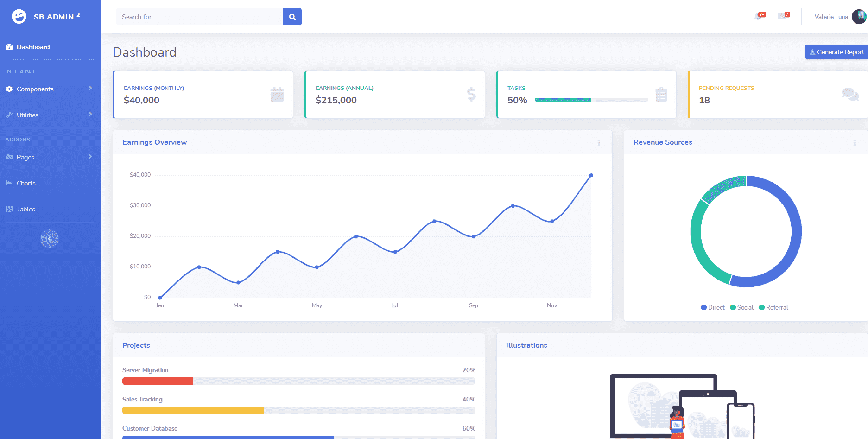The image size is (868, 439).
Task: Toggle the Direct legend item
Action: [x=713, y=307]
